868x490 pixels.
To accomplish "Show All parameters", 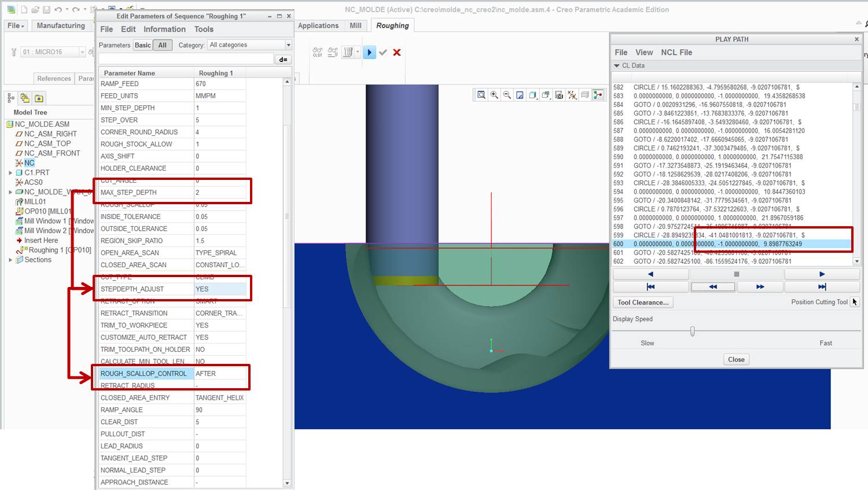I will pos(163,45).
